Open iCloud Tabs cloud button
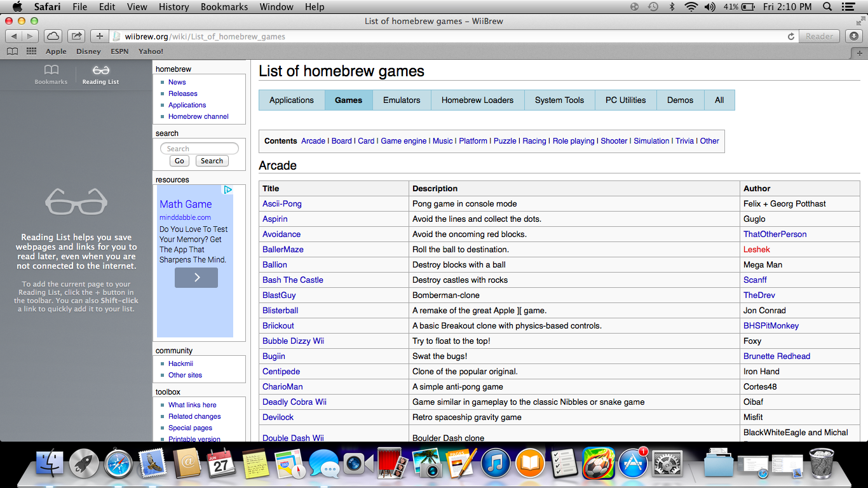The height and width of the screenshot is (488, 868). 53,36
